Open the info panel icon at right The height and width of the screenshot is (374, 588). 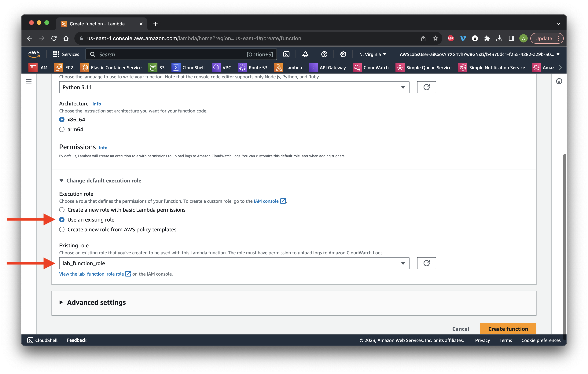(x=559, y=81)
